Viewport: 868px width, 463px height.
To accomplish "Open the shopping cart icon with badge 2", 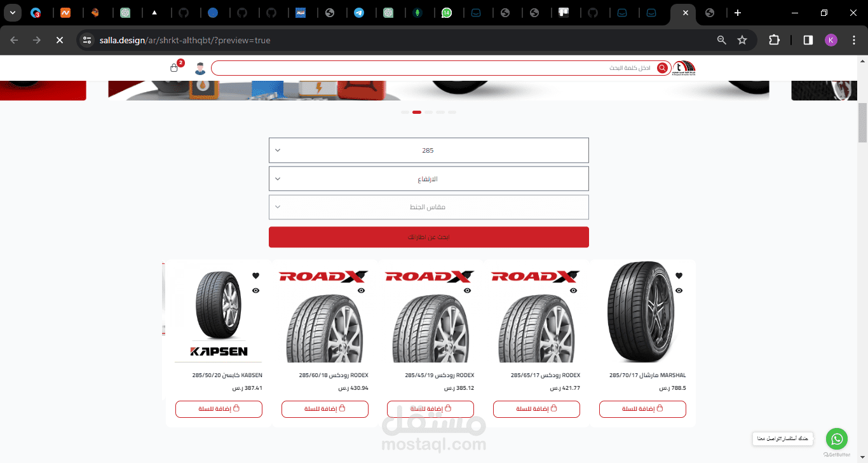I will (174, 67).
